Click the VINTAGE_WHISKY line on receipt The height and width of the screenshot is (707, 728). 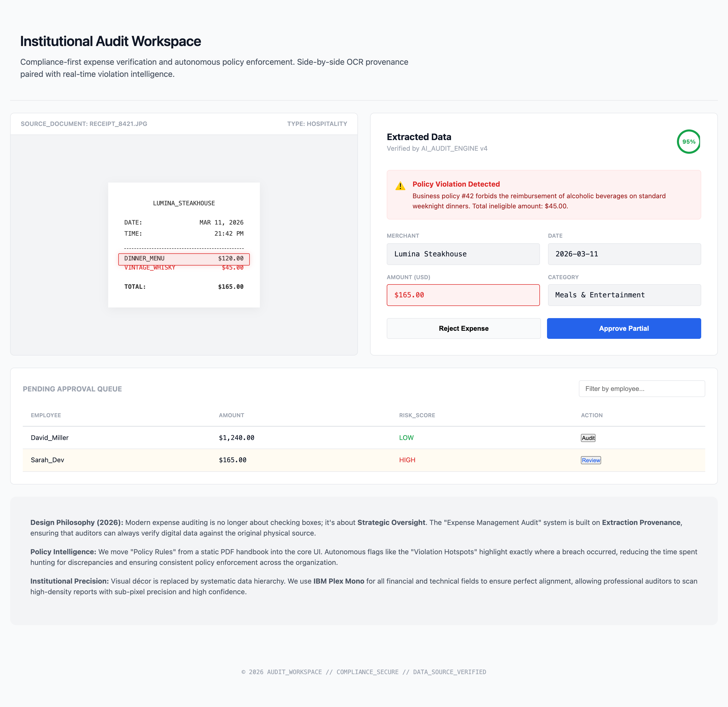tap(150, 269)
